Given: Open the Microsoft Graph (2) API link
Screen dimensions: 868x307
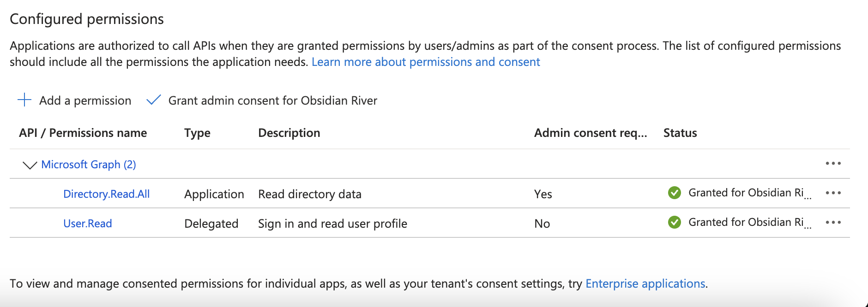Looking at the screenshot, I should [89, 165].
